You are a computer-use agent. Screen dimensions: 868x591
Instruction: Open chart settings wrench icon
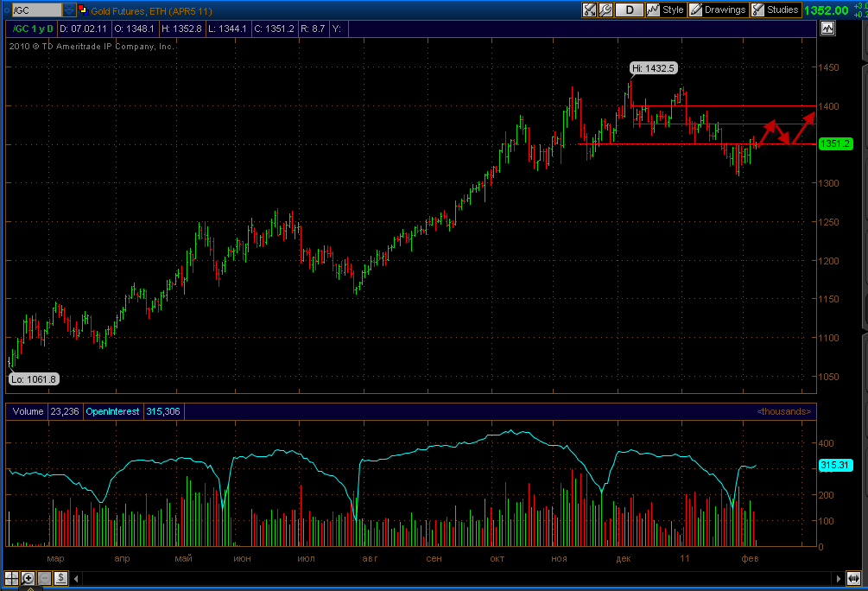605,10
